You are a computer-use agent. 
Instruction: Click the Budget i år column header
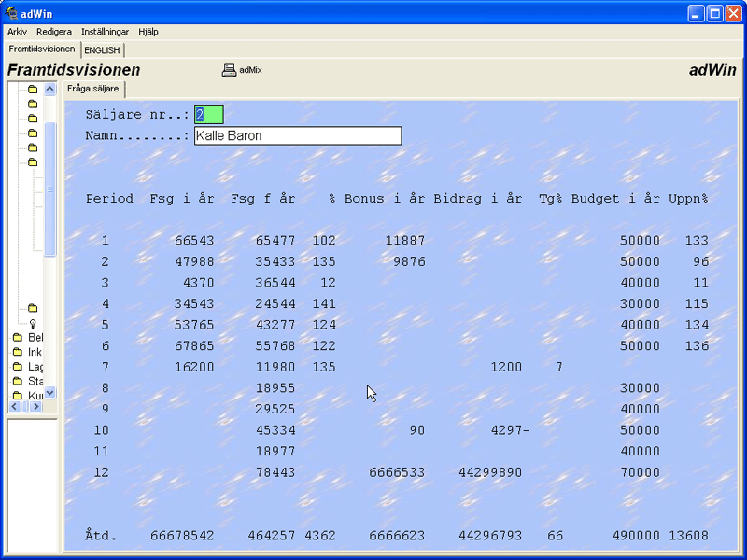(x=615, y=199)
